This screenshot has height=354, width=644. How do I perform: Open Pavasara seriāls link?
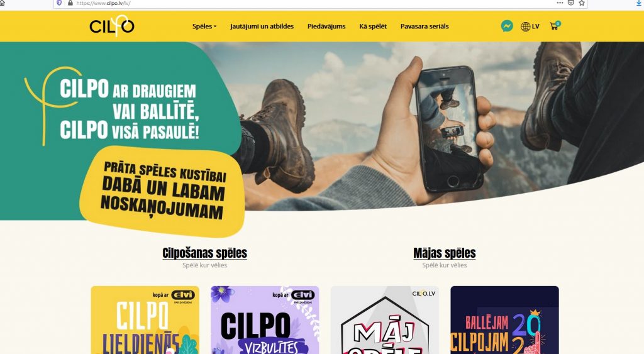coord(425,26)
